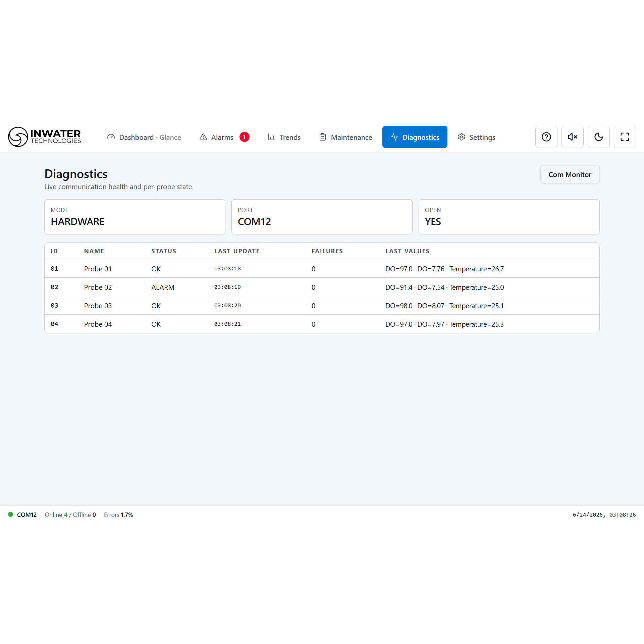This screenshot has width=644, height=644.
Task: Click the STATUS column header
Action: tap(164, 251)
